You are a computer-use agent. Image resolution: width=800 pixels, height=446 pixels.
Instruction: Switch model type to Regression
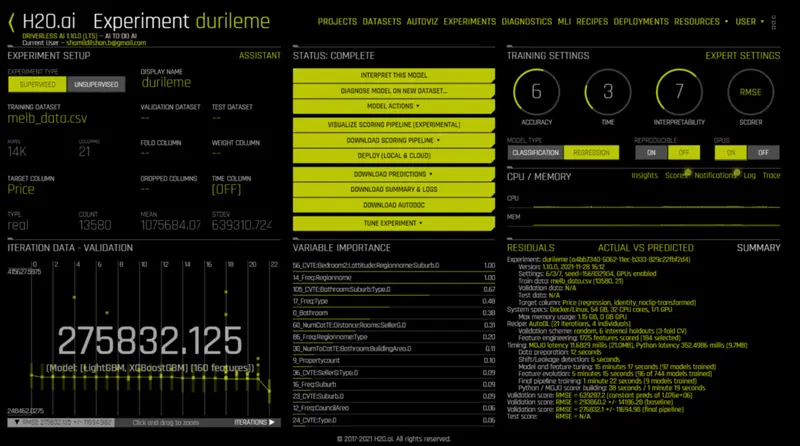591,153
